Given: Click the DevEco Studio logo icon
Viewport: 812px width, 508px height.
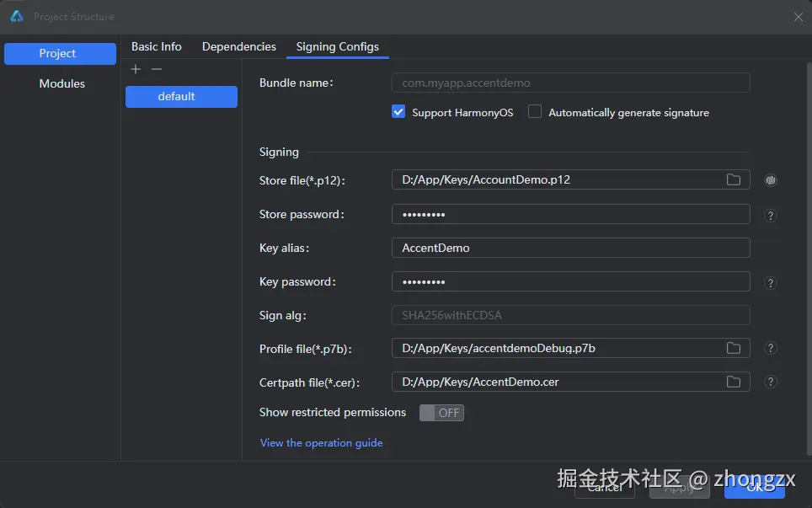Looking at the screenshot, I should click(17, 16).
